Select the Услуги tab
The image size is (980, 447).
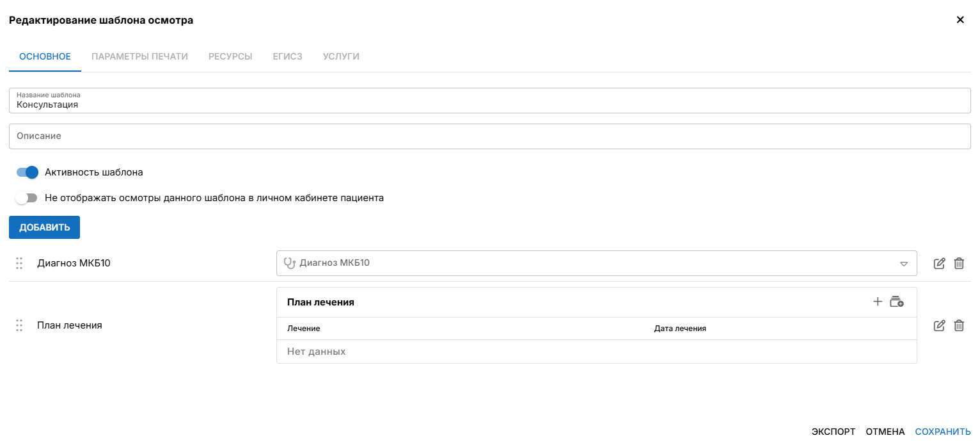(x=341, y=56)
